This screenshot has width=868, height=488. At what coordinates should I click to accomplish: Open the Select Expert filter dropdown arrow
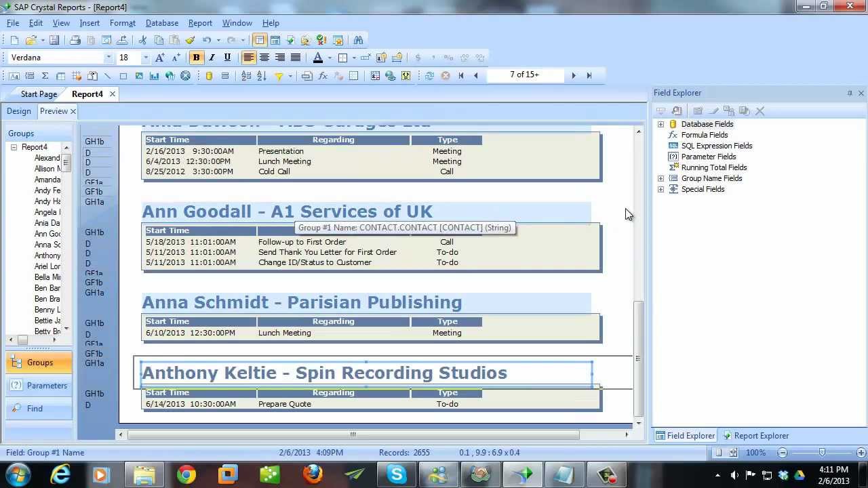pyautogui.click(x=290, y=76)
